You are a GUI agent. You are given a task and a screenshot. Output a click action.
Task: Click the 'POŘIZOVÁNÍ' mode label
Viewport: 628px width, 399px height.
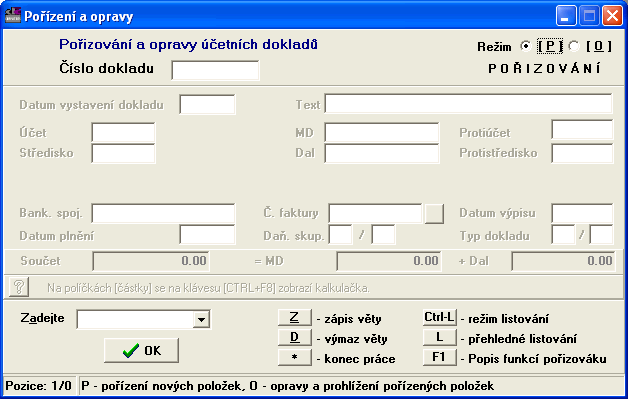[x=544, y=69]
